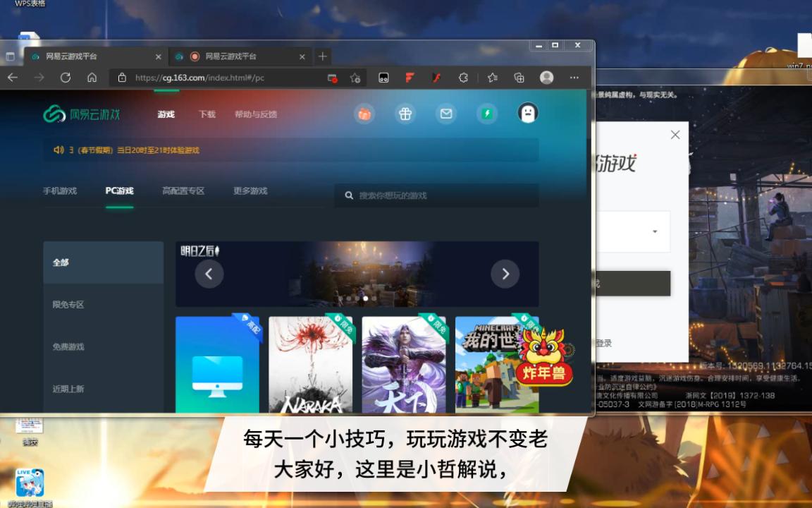Switch to the PC游戏 tab
This screenshot has height=508, width=812.
coord(119,190)
